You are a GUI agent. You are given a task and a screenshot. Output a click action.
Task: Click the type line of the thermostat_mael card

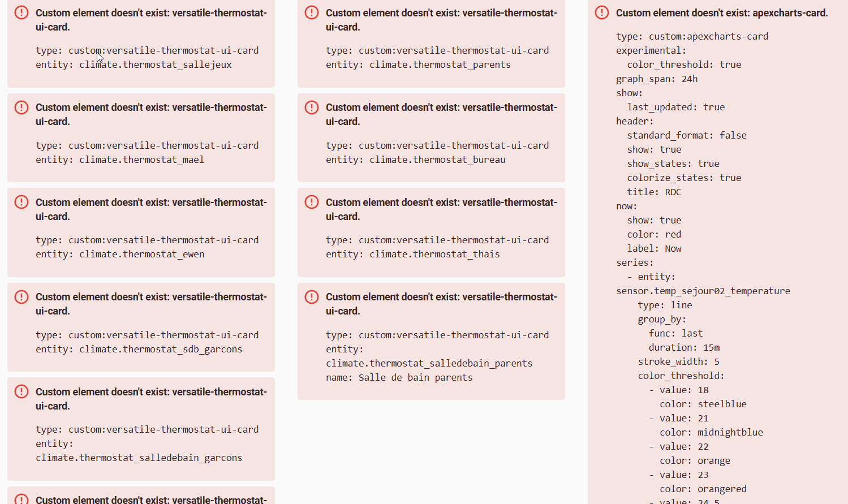(147, 145)
